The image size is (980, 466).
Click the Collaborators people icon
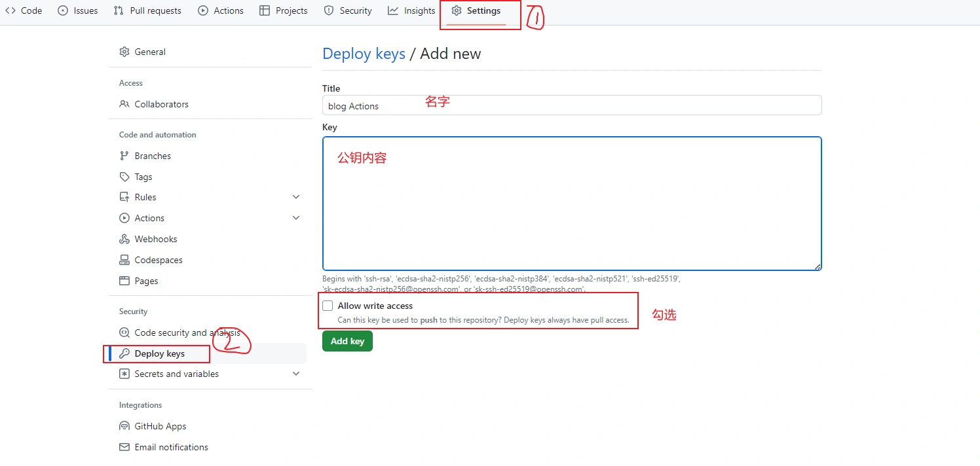click(x=124, y=104)
